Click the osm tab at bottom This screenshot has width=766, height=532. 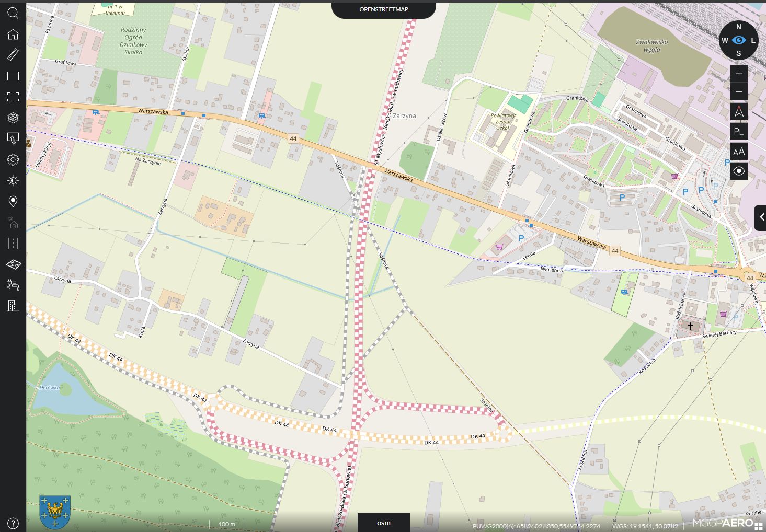click(x=383, y=523)
